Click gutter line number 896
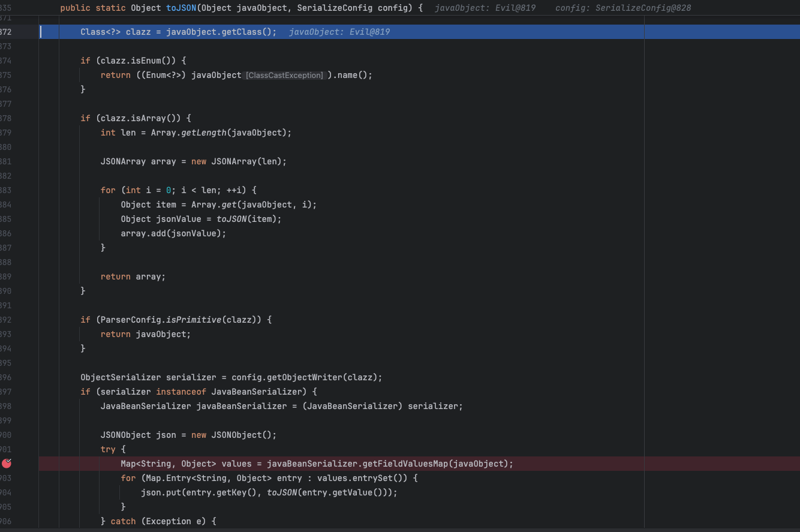This screenshot has height=532, width=800. tap(6, 377)
